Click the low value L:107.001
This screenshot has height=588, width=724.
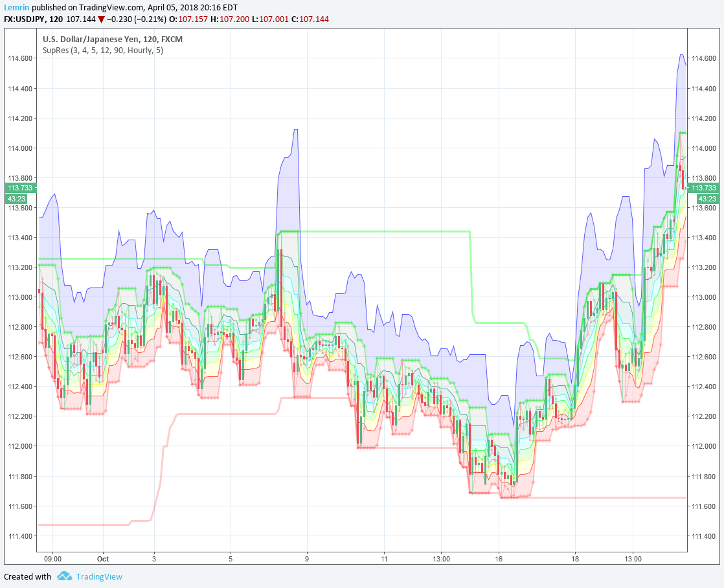(271, 19)
